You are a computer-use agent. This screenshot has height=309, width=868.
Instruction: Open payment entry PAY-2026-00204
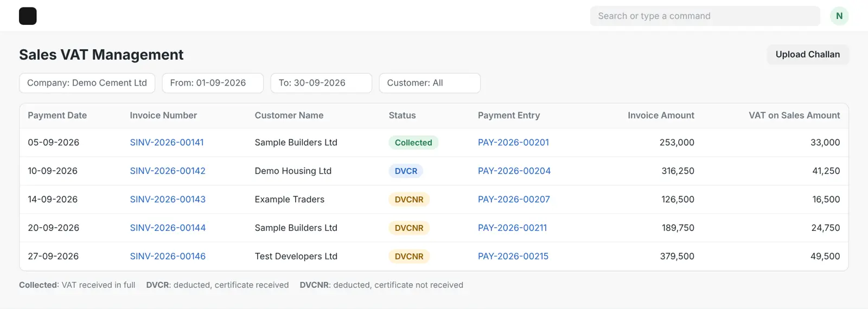(514, 171)
